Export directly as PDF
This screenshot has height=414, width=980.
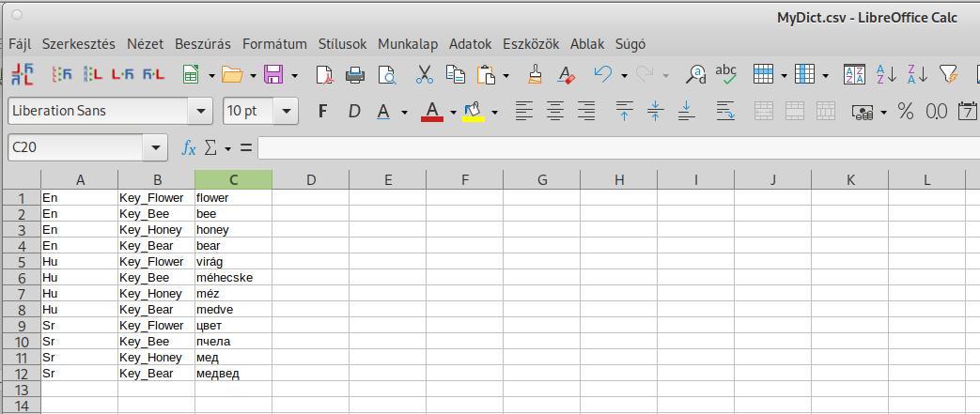[324, 74]
